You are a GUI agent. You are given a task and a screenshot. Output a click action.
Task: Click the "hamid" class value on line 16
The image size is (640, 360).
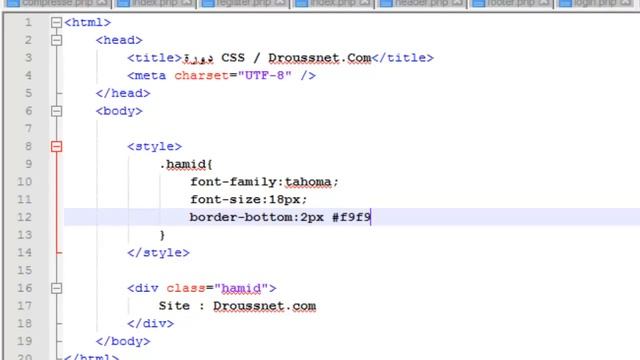(x=241, y=288)
